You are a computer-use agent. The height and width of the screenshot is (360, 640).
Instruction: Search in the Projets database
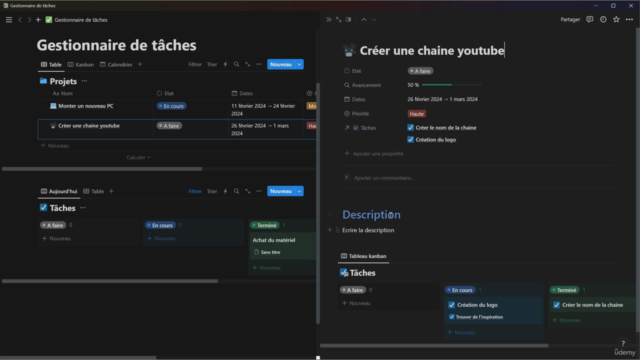click(x=236, y=64)
